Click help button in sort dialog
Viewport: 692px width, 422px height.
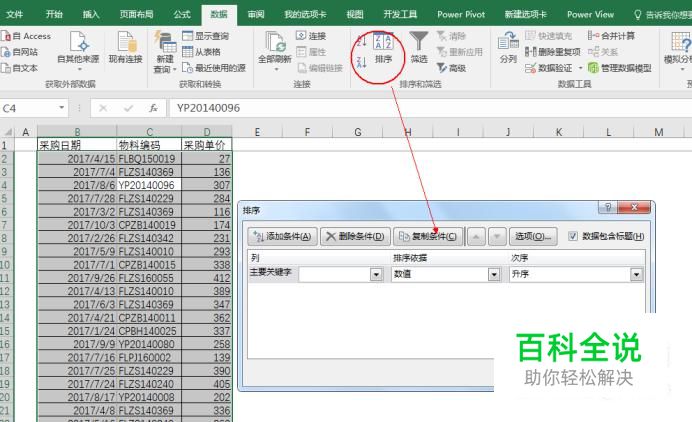click(x=608, y=207)
